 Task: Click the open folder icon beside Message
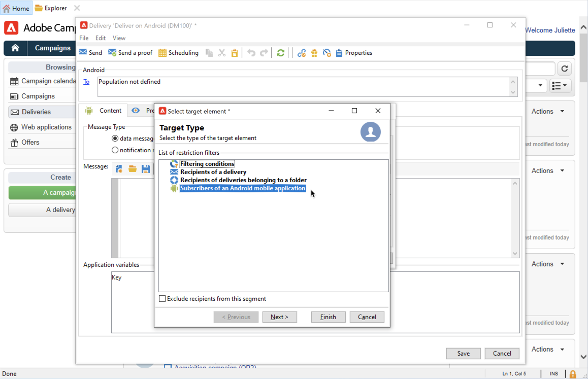(x=133, y=168)
